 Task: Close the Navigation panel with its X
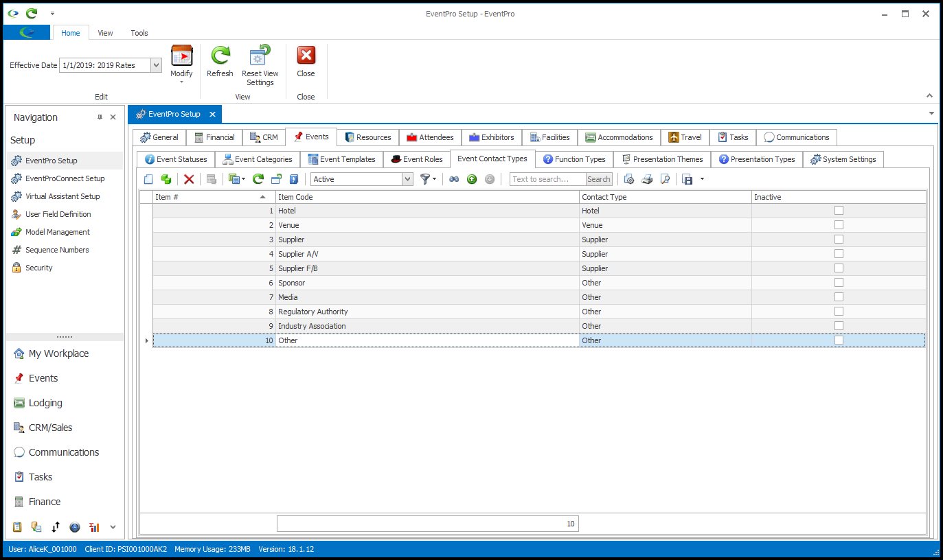click(113, 117)
